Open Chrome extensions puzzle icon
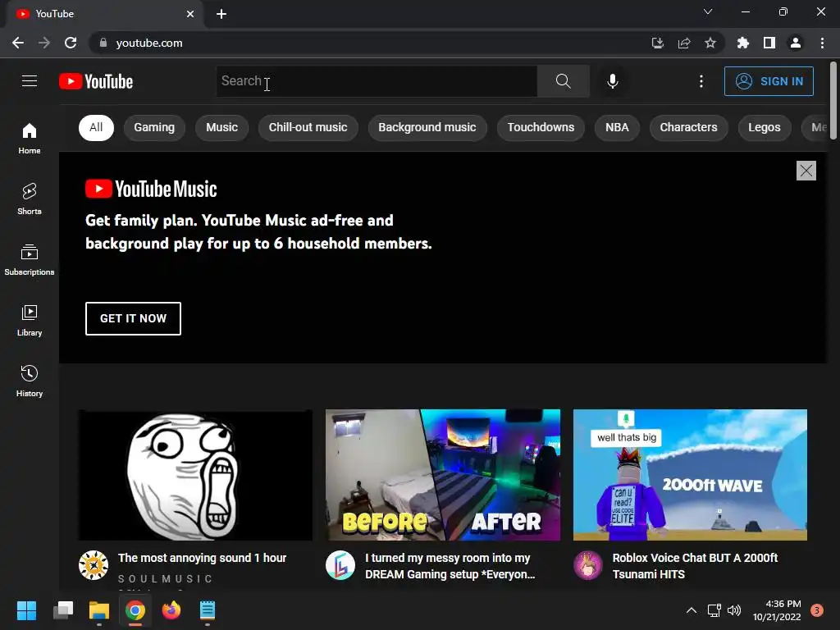Image resolution: width=840 pixels, height=630 pixels. coord(742,43)
